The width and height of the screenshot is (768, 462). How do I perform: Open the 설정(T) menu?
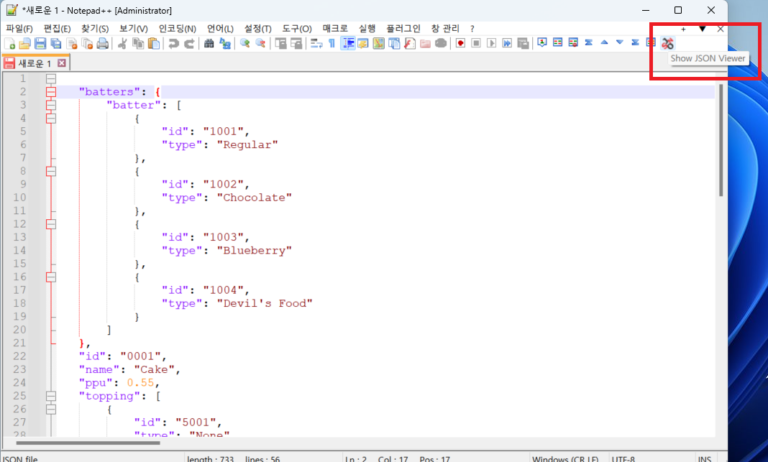pos(258,29)
